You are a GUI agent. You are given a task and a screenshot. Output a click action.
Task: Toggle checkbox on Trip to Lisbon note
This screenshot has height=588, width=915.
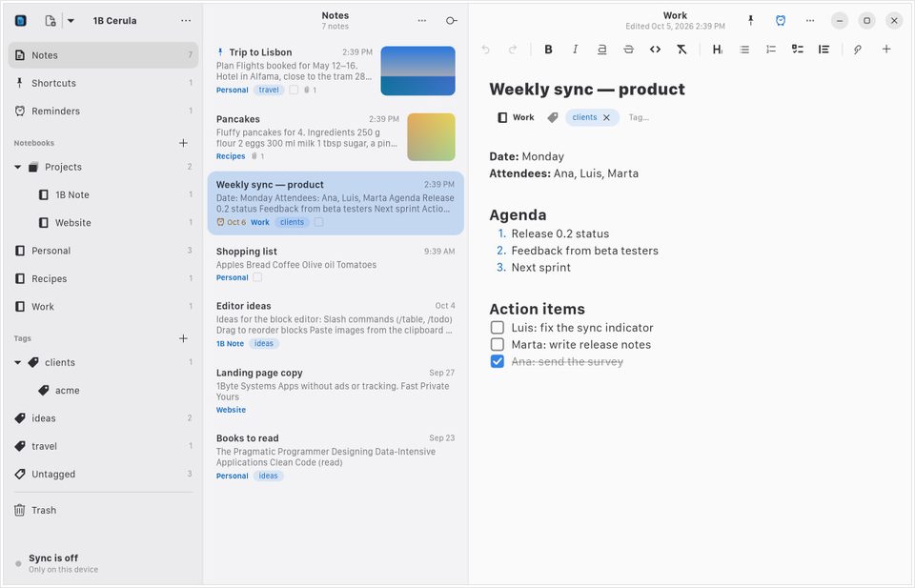pos(294,90)
